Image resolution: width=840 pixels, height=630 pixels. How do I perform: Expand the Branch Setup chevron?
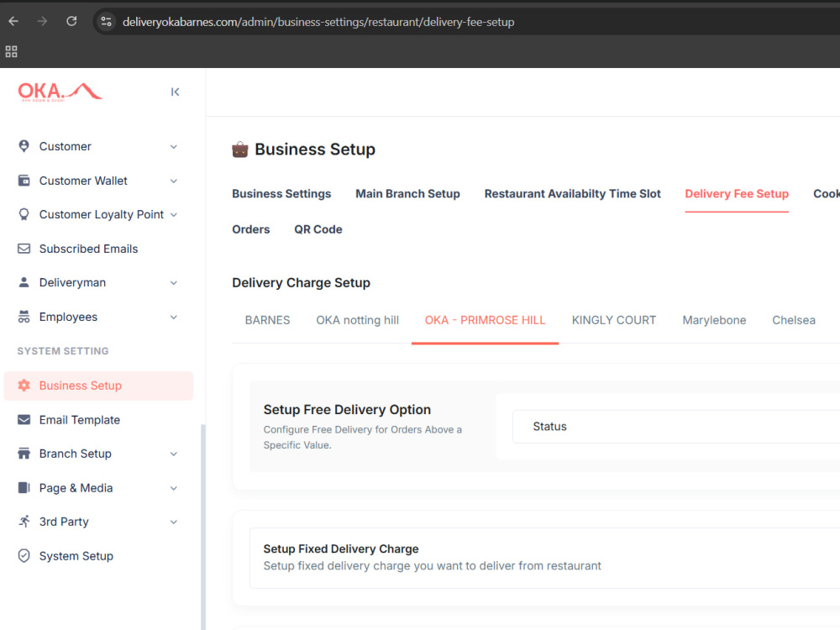click(174, 454)
